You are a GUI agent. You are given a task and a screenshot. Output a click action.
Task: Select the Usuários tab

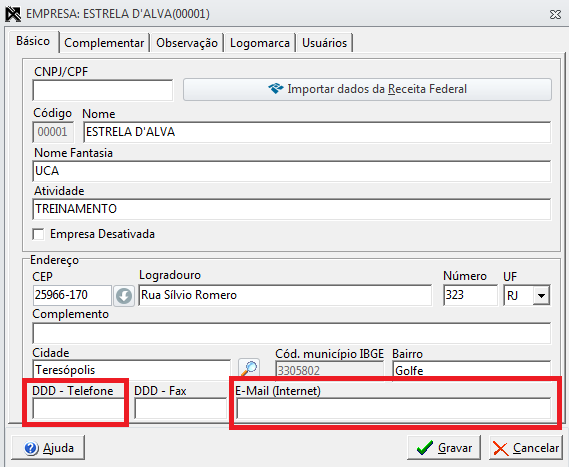coord(324,43)
